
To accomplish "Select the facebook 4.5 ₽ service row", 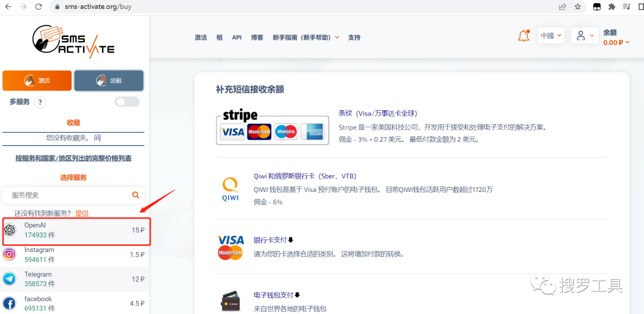I will (75, 303).
